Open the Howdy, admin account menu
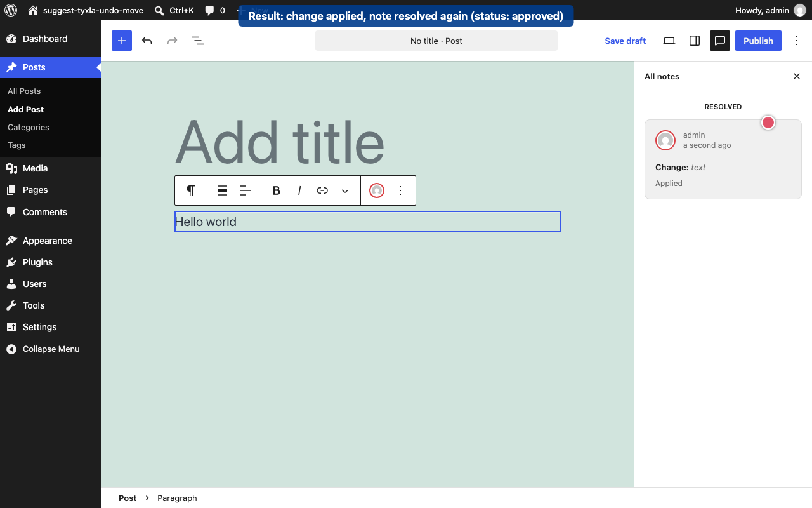 pyautogui.click(x=770, y=10)
